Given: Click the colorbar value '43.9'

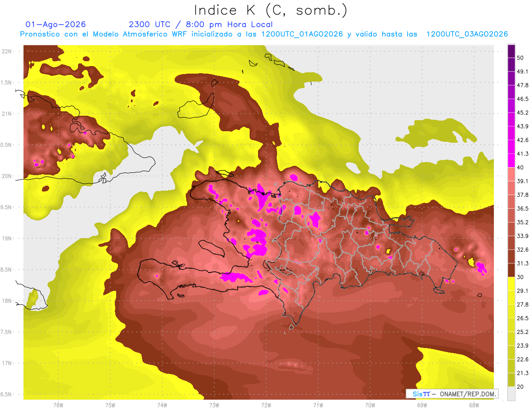Looking at the screenshot, I should click(522, 126).
